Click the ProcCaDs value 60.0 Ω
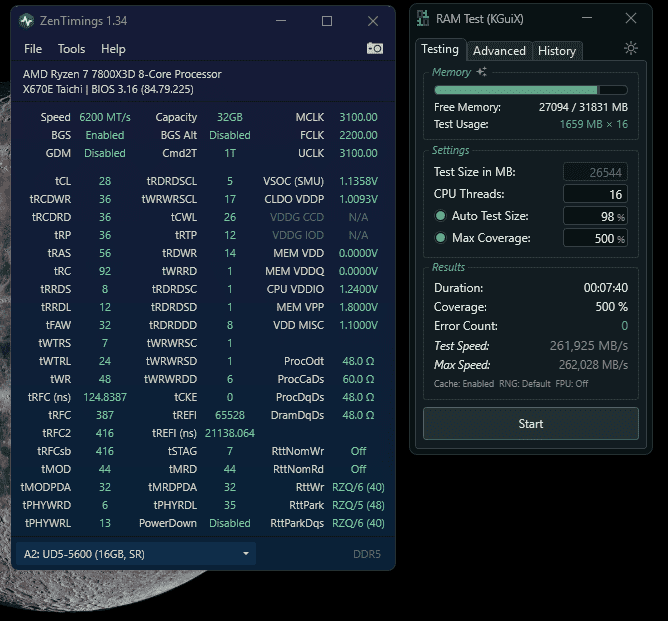668x621 pixels. [x=358, y=379]
